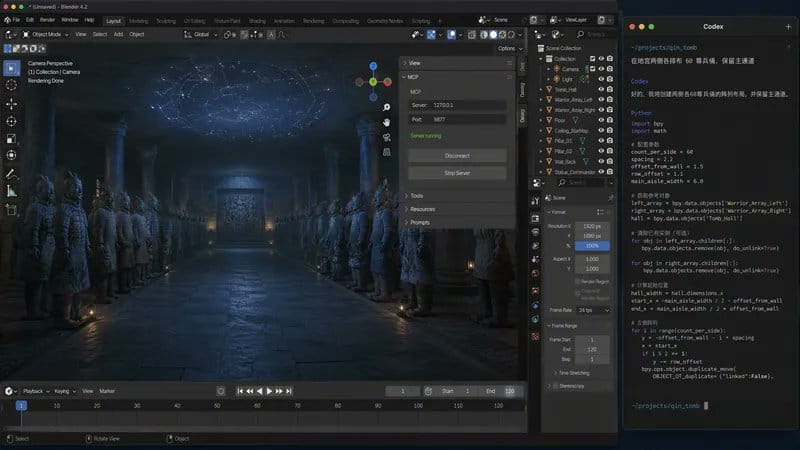This screenshot has width=800, height=450.
Task: Click the zoom viewport magnifier icon
Action: [x=387, y=107]
